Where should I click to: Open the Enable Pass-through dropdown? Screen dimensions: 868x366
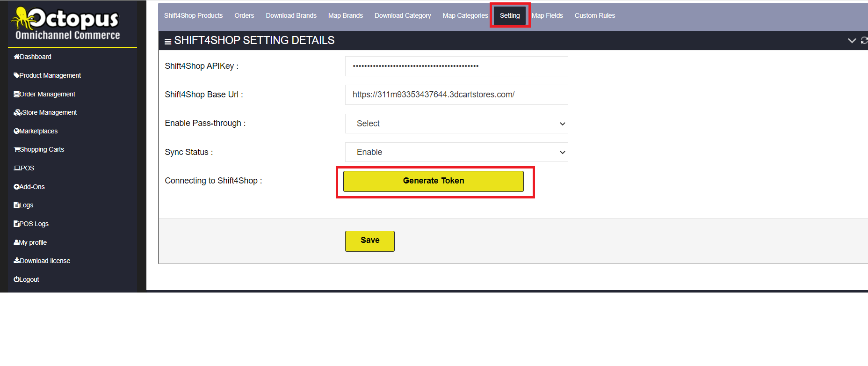coord(456,124)
